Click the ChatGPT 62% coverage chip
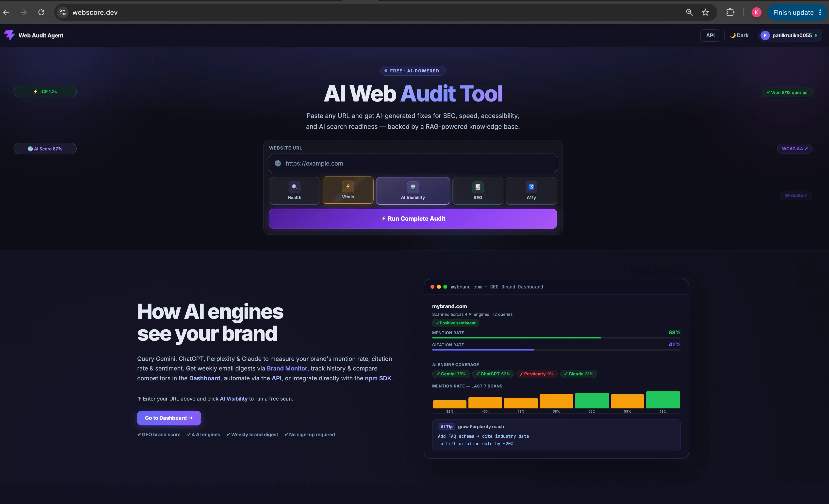This screenshot has height=504, width=829. click(x=493, y=374)
